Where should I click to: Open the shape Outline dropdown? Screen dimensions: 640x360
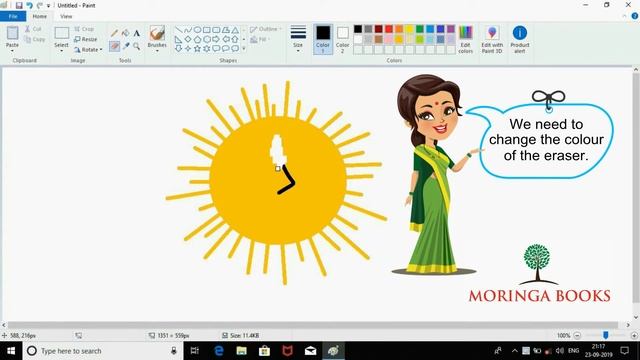[x=266, y=29]
